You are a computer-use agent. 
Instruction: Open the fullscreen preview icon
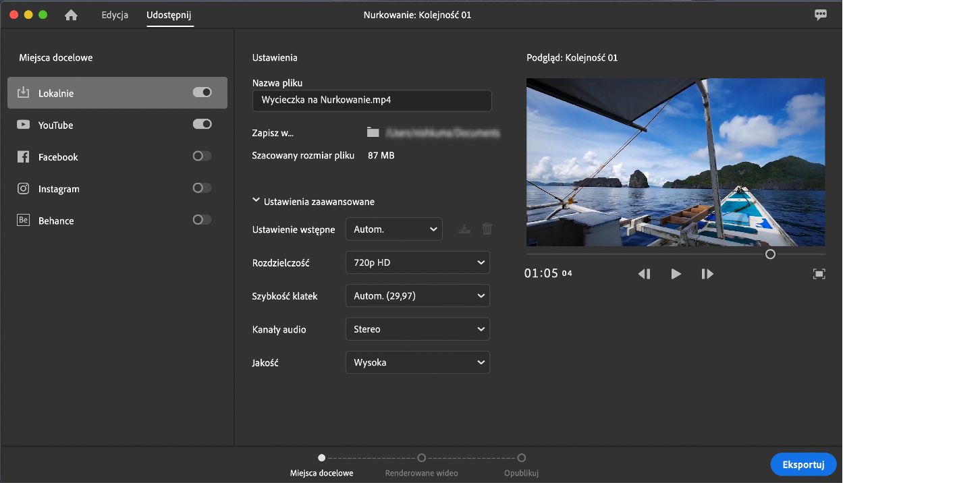tap(819, 274)
